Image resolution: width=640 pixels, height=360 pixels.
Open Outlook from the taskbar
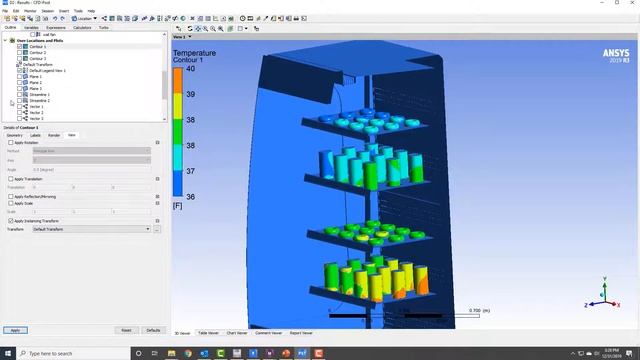(x=204, y=353)
